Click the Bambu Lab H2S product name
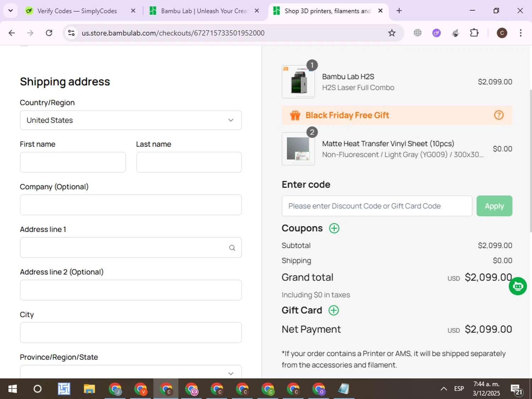This screenshot has height=399, width=532. pyautogui.click(x=348, y=77)
